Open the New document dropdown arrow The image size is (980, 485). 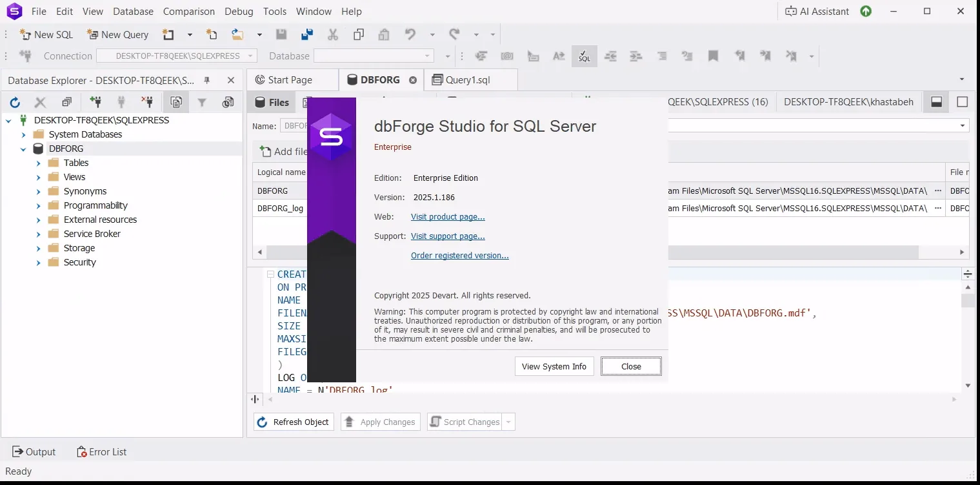[x=190, y=35]
